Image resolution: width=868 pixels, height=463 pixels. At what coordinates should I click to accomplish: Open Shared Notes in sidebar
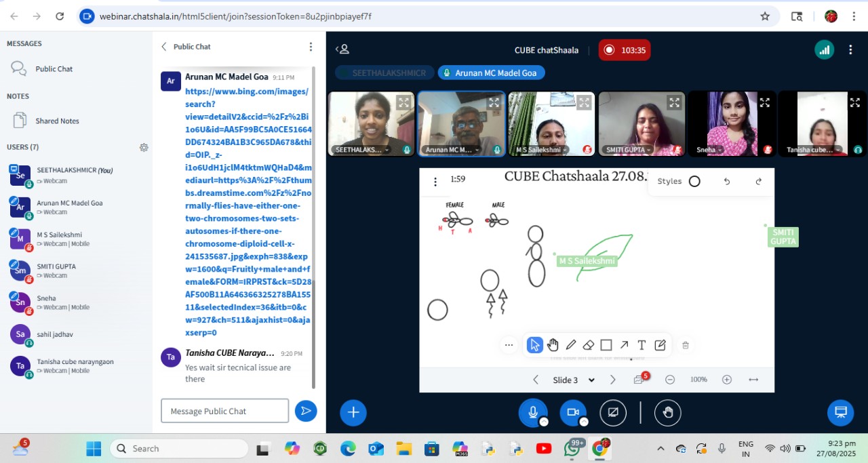click(x=57, y=121)
